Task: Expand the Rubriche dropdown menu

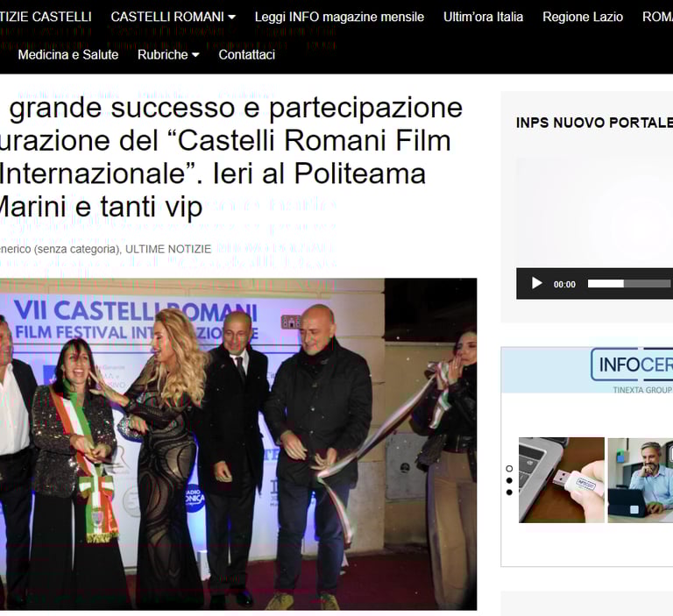Action: pyautogui.click(x=168, y=54)
